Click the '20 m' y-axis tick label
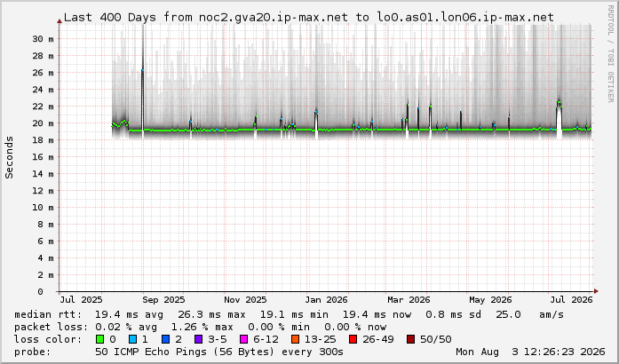Screen dimensions: 619x364 click(43, 123)
